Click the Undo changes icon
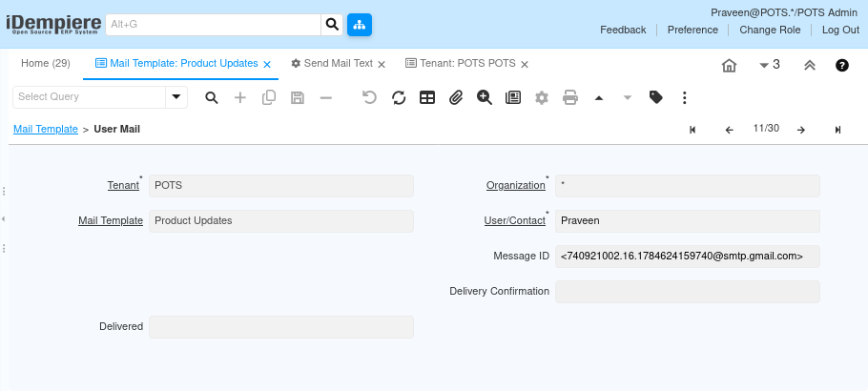 369,98
